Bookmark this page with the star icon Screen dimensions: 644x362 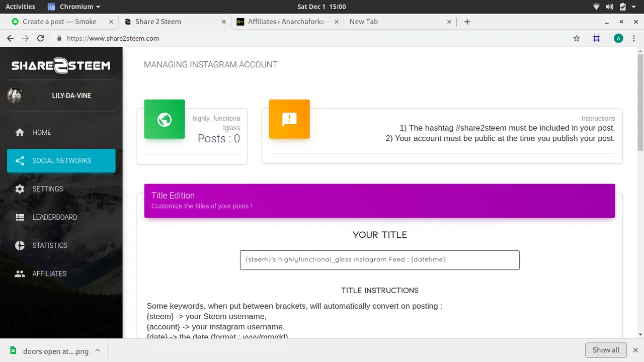tap(577, 38)
